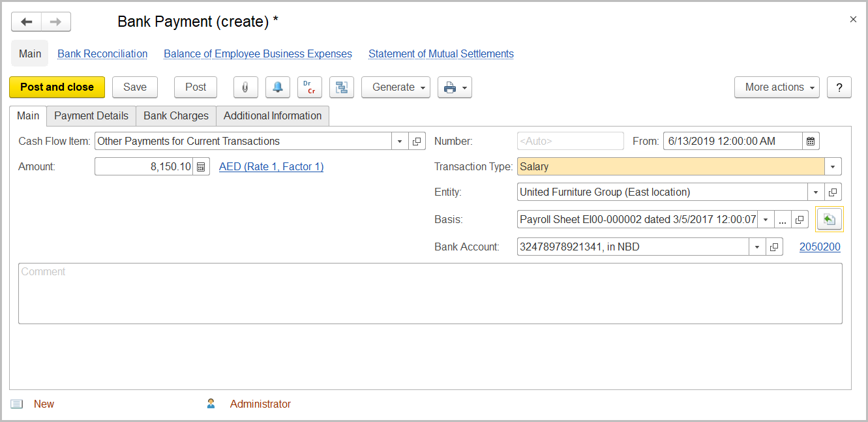Open the calculator for the Amount field
Viewport: 868px width, 422px height.
coord(202,166)
